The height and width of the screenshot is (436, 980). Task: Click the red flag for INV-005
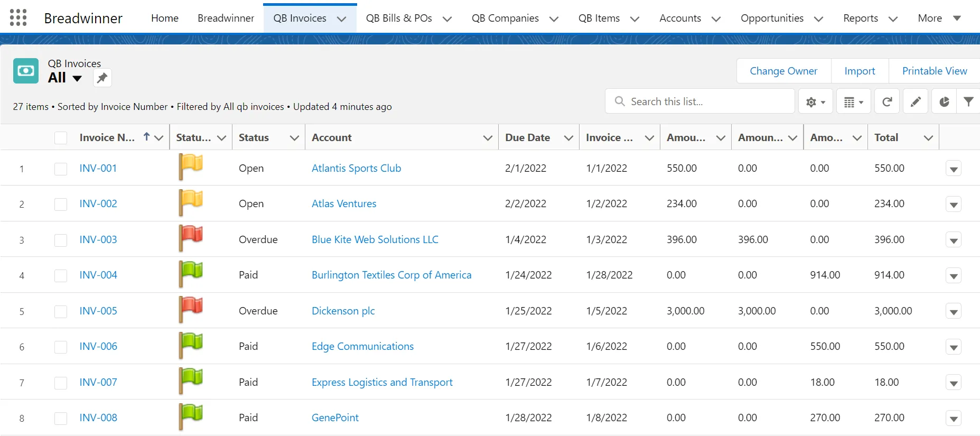191,310
